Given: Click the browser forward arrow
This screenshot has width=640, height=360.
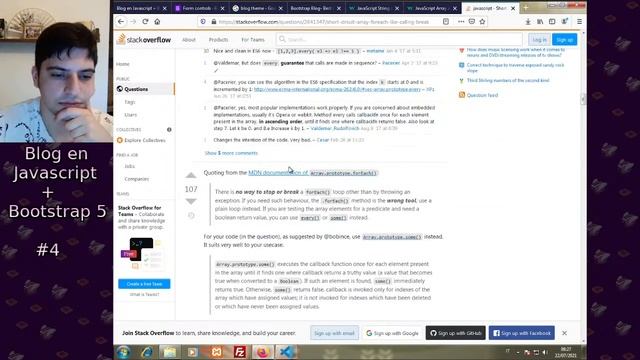Looking at the screenshot, I should coord(133,22).
